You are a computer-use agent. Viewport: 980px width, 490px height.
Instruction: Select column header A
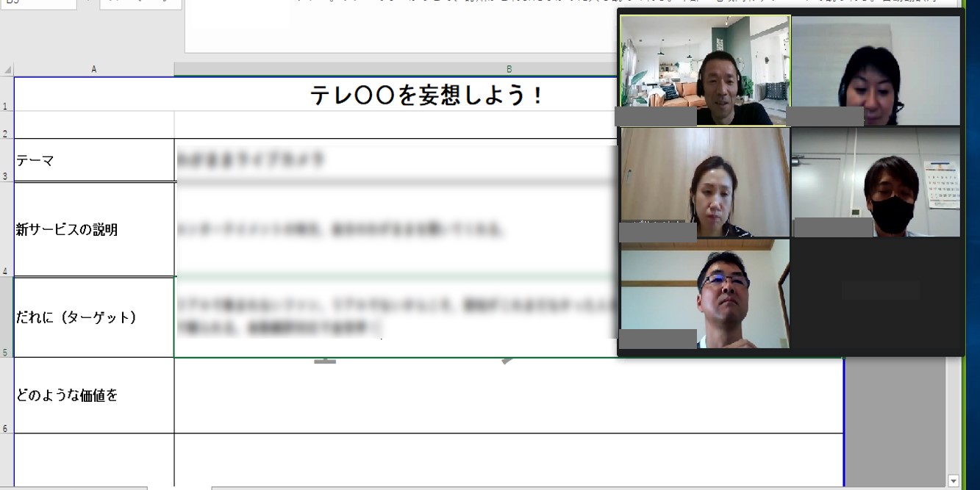pos(94,68)
